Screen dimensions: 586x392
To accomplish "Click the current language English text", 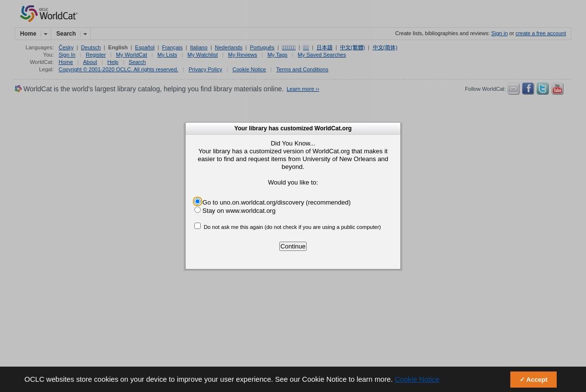I will 118,47.
